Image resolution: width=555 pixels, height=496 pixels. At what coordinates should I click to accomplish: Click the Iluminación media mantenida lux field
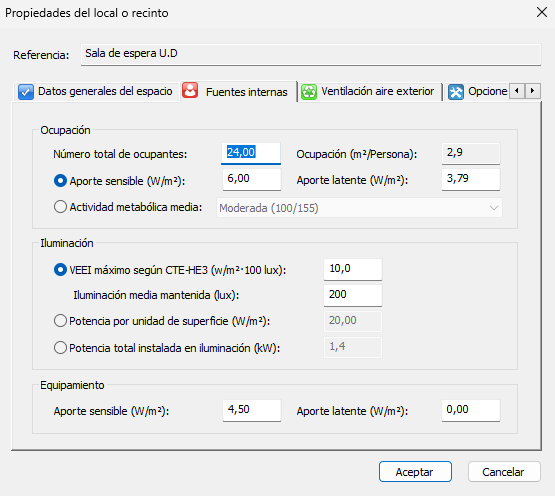click(x=353, y=295)
